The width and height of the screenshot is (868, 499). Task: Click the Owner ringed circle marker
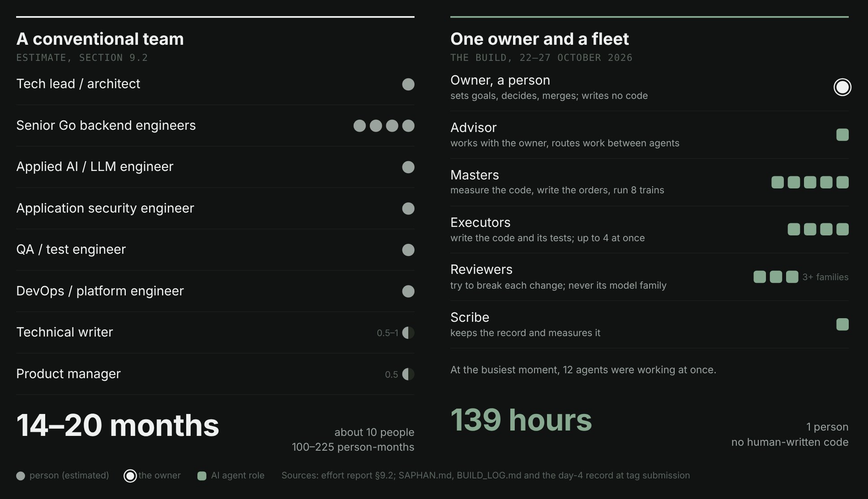(x=842, y=87)
